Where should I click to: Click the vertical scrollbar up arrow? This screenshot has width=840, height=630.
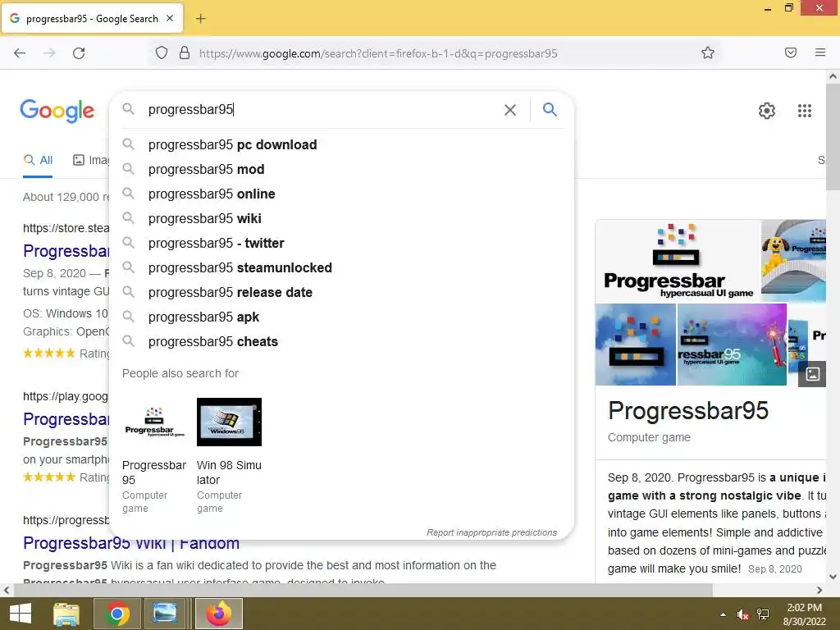click(833, 76)
